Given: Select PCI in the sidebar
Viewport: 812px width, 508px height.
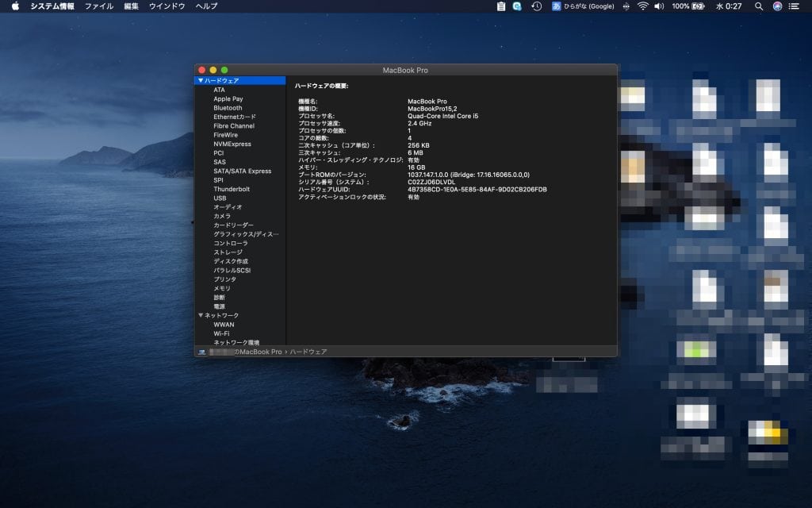Looking at the screenshot, I should click(x=219, y=153).
